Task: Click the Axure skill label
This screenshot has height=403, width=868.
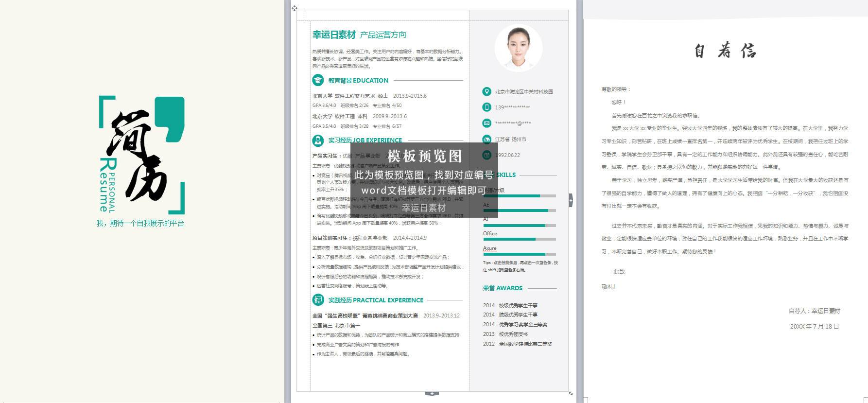Action: click(x=490, y=248)
